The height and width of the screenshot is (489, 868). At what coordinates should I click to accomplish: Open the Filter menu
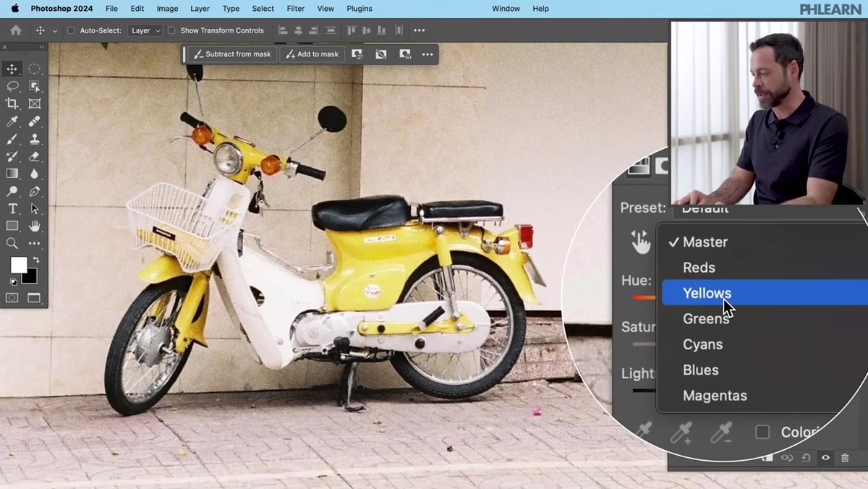tap(295, 9)
